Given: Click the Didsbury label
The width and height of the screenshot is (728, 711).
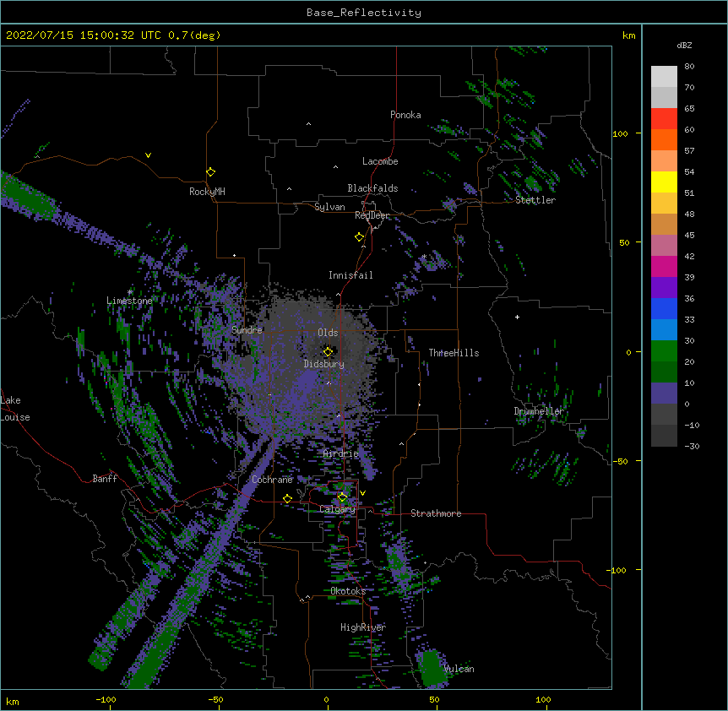Looking at the screenshot, I should click(324, 364).
